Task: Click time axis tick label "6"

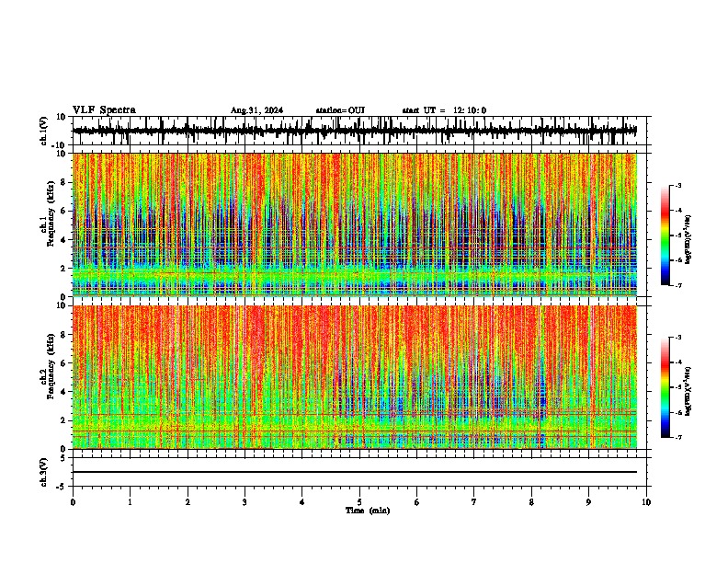Action: [x=417, y=502]
